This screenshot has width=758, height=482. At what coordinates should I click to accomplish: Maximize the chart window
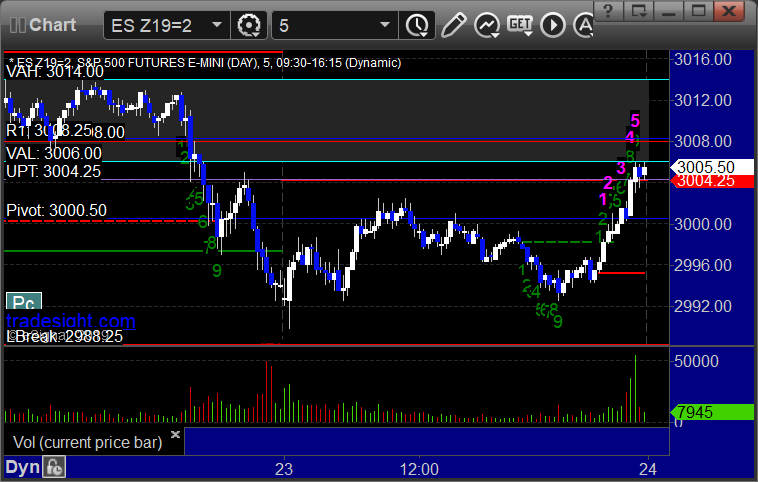point(698,11)
